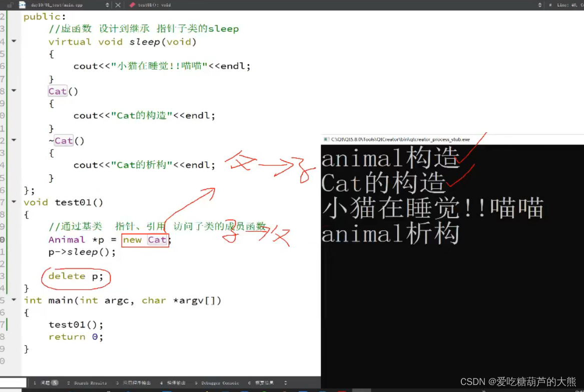Click the qtcreator_process_stub.exe console title
The image size is (584, 392).
tap(400, 139)
